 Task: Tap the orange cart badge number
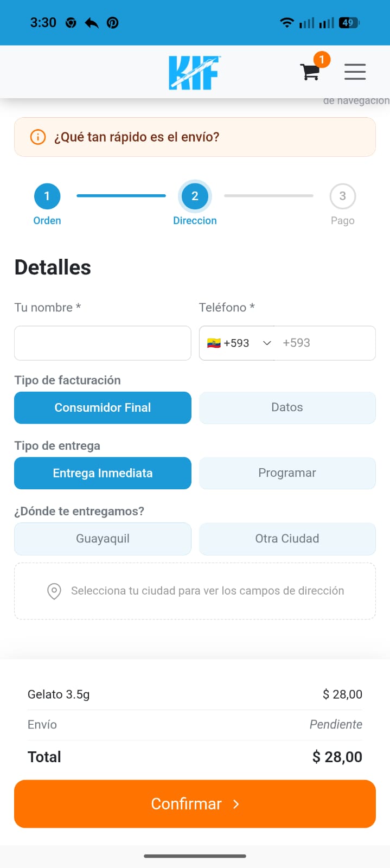tap(322, 60)
